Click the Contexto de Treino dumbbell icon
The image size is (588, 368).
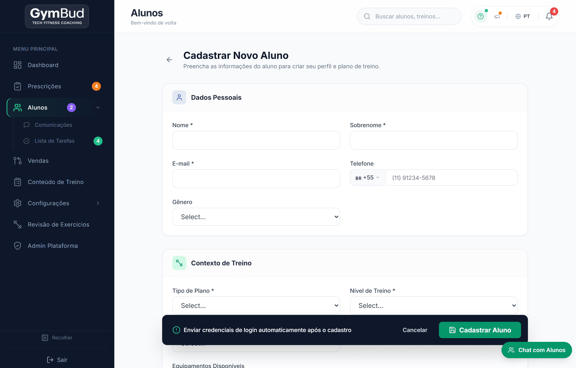pyautogui.click(x=179, y=263)
